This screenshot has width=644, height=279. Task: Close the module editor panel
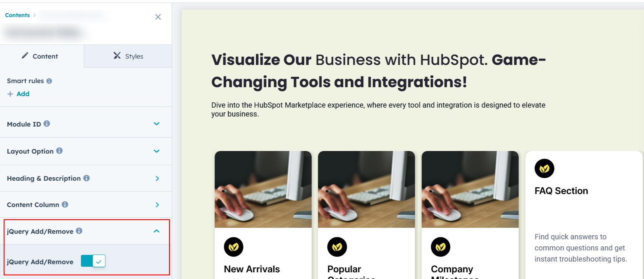pos(158,17)
